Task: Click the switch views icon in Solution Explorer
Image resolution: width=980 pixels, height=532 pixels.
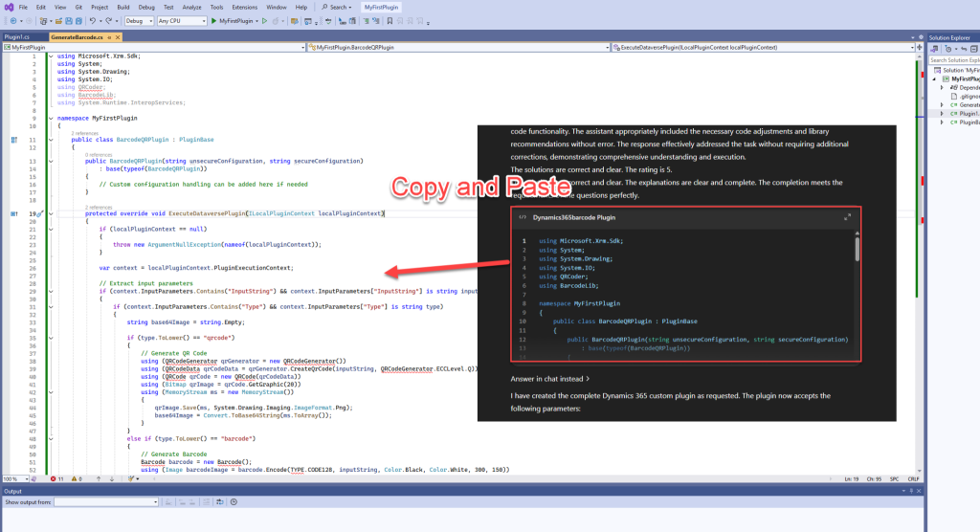Action: 936,49
